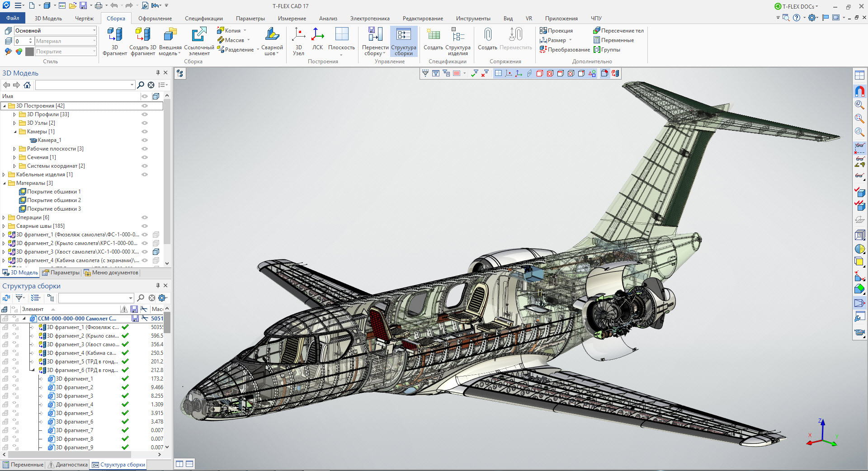
Task: Click the Ссылочный элемент icon
Action: pyautogui.click(x=199, y=35)
